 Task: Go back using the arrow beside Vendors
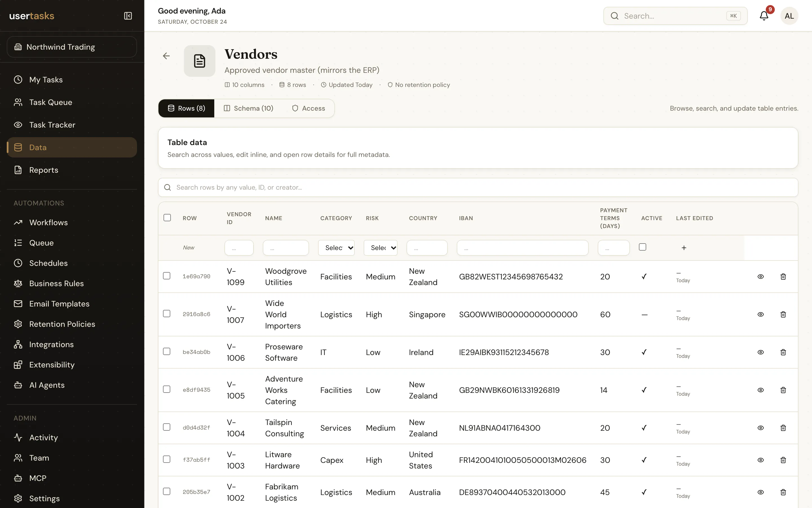point(166,56)
